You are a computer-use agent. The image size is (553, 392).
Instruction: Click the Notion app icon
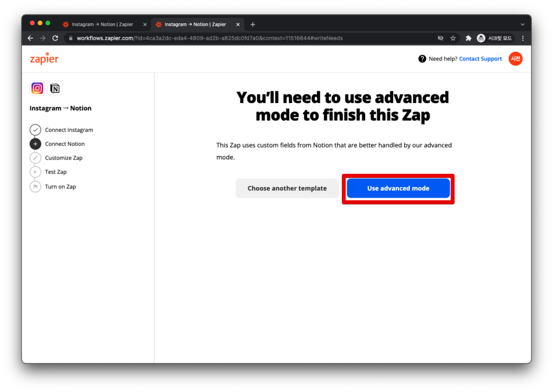[x=55, y=88]
